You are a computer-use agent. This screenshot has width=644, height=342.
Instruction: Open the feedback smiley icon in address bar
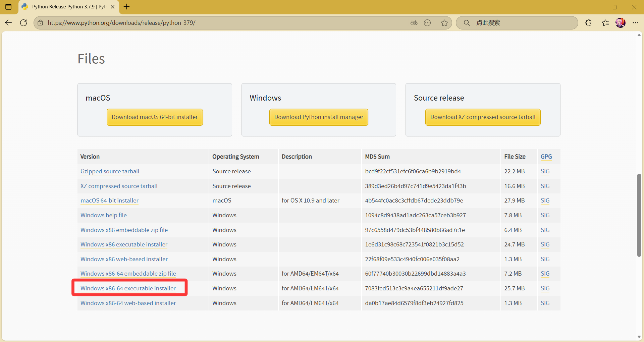(427, 23)
